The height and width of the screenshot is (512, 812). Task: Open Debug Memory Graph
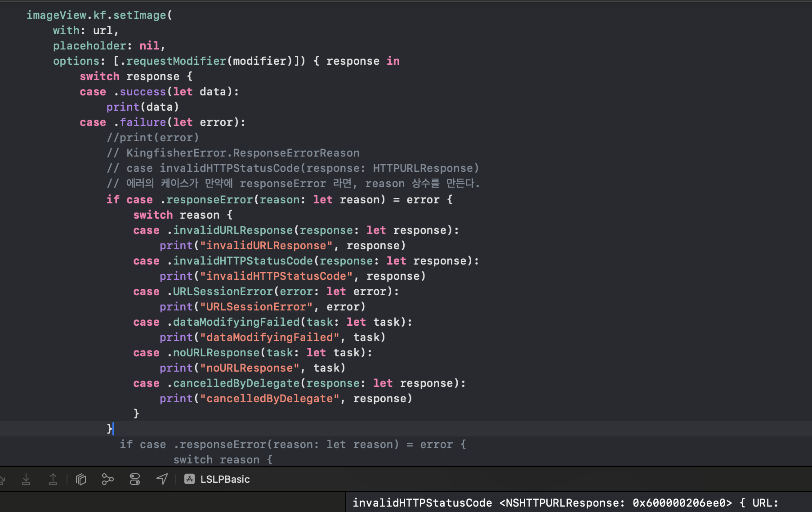point(107,479)
